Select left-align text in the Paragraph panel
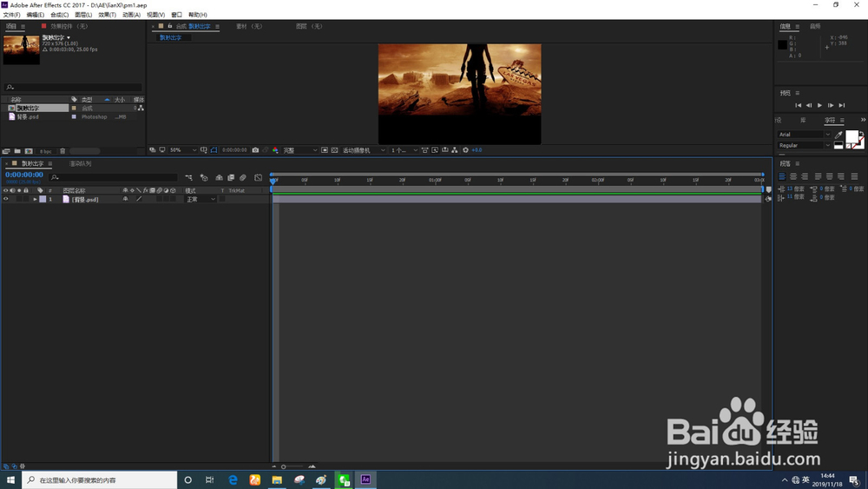This screenshot has height=489, width=868. coord(782,176)
